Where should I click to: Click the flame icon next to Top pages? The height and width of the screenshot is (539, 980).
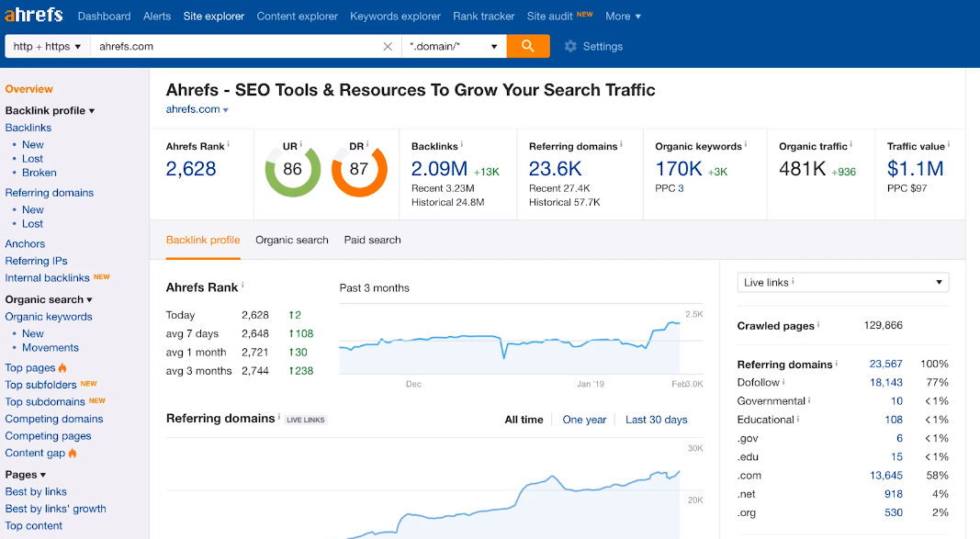point(62,368)
